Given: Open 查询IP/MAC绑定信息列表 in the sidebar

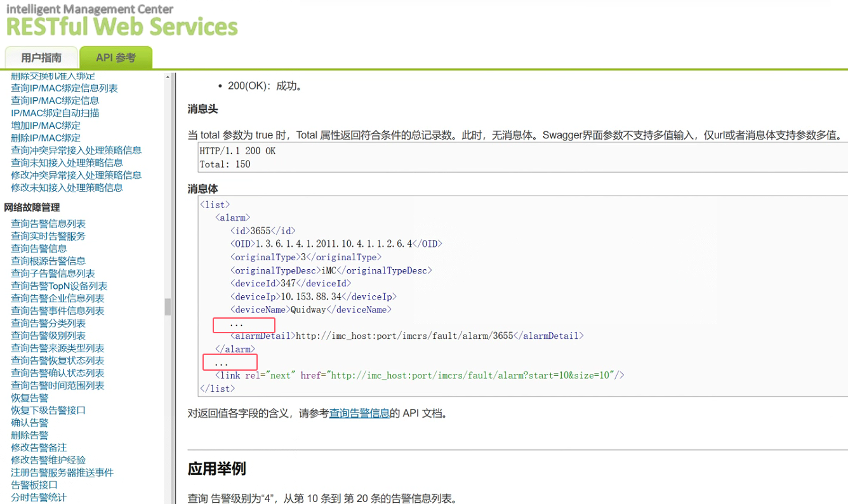Looking at the screenshot, I should click(64, 88).
